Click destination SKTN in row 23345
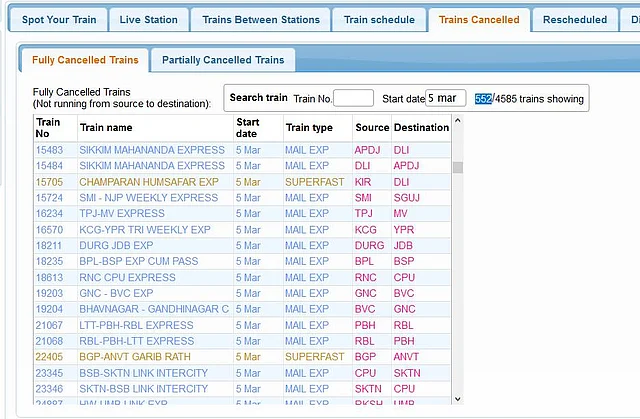Image resolution: width=640 pixels, height=419 pixels. tap(407, 373)
